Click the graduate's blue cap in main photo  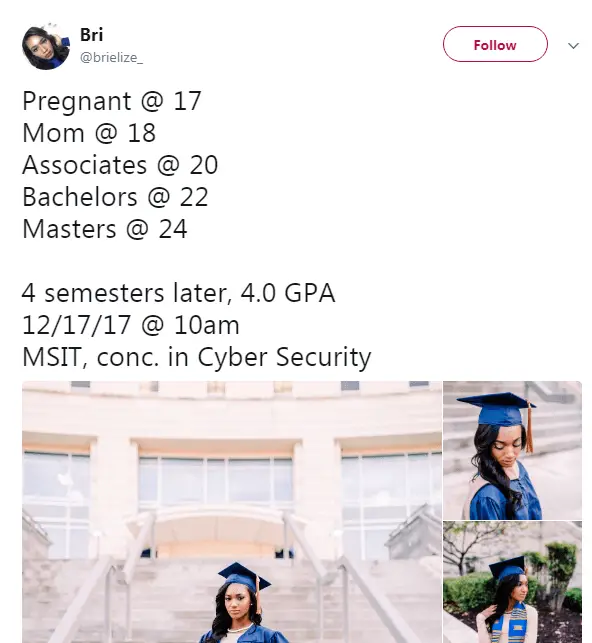tap(244, 577)
